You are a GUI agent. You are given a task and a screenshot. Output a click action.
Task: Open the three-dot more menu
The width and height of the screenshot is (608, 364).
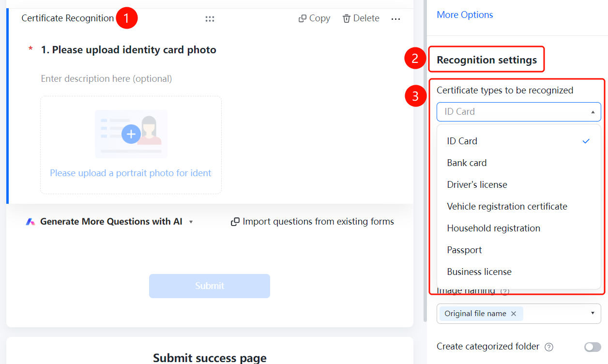pyautogui.click(x=395, y=19)
